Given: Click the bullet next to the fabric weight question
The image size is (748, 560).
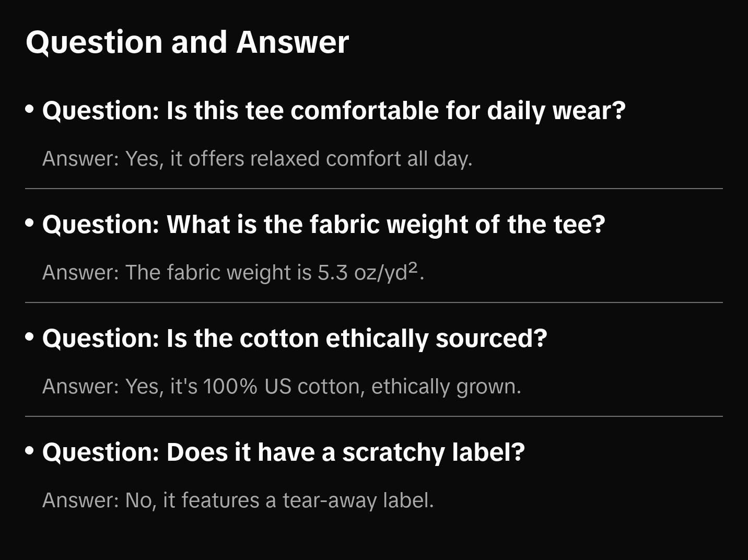Looking at the screenshot, I should (x=30, y=224).
